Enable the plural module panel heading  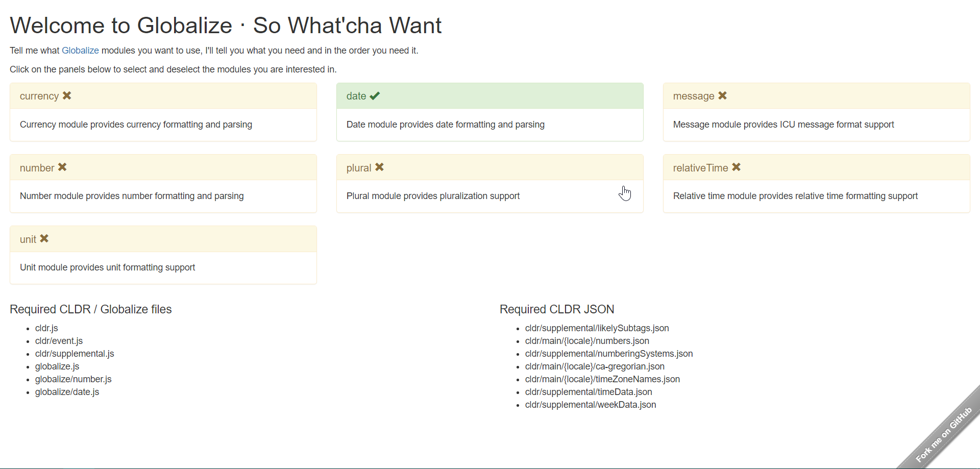(490, 167)
